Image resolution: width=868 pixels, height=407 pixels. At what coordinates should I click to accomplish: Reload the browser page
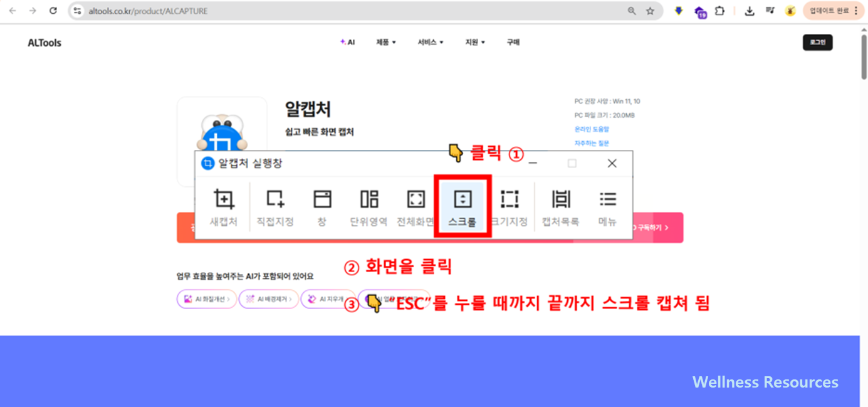[53, 11]
